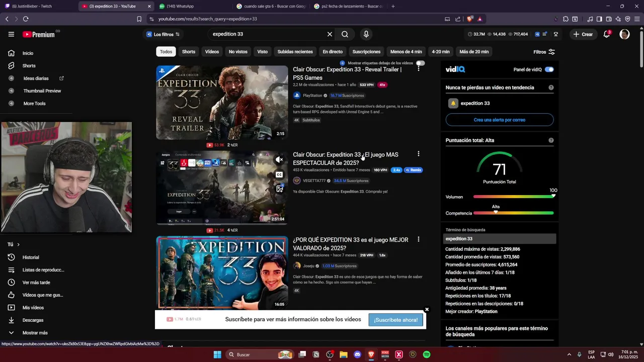This screenshot has height=362, width=644.
Task: Open the Thumbnail Preview sidebar link
Action: (42, 91)
